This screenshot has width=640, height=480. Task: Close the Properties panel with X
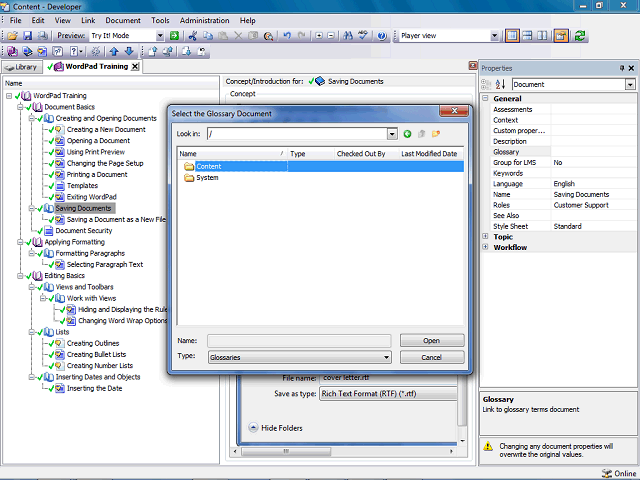[x=631, y=68]
